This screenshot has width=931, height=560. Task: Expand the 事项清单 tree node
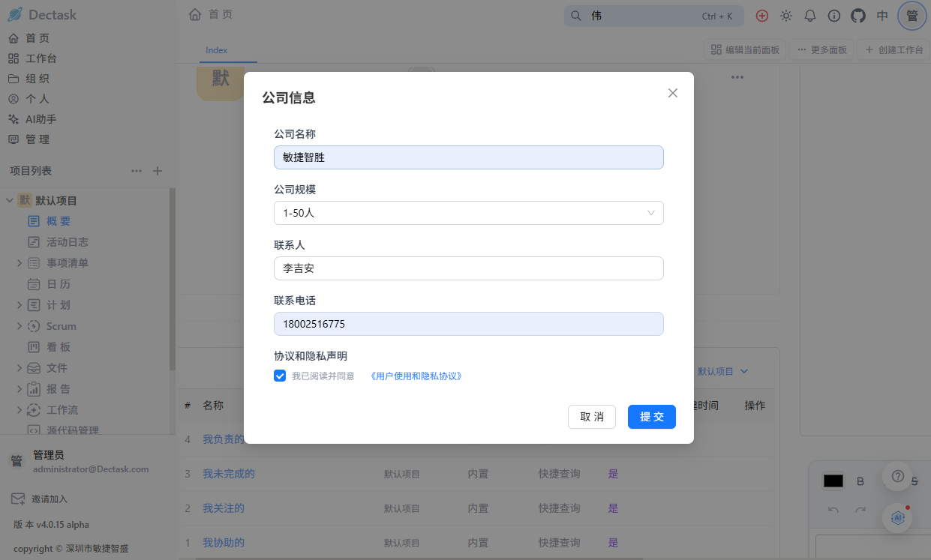coord(20,263)
